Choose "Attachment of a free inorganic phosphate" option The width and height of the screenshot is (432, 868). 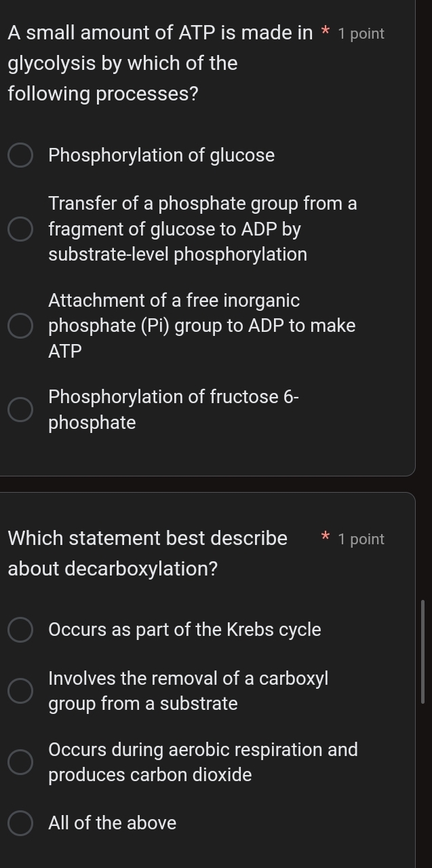tap(20, 326)
